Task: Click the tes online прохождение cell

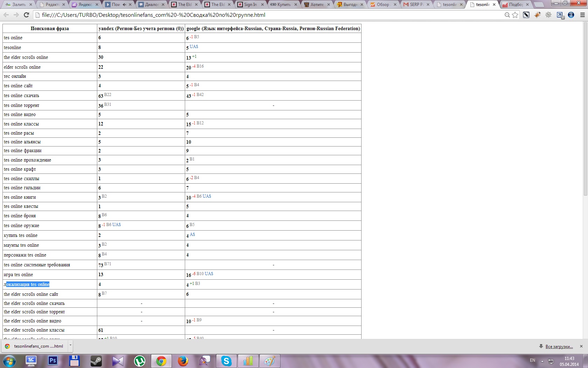Action: (x=50, y=160)
